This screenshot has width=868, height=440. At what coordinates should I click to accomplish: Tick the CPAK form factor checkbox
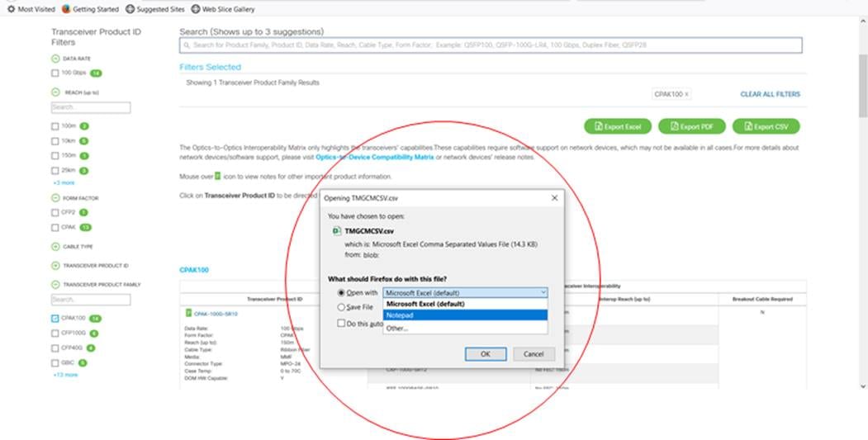point(55,228)
